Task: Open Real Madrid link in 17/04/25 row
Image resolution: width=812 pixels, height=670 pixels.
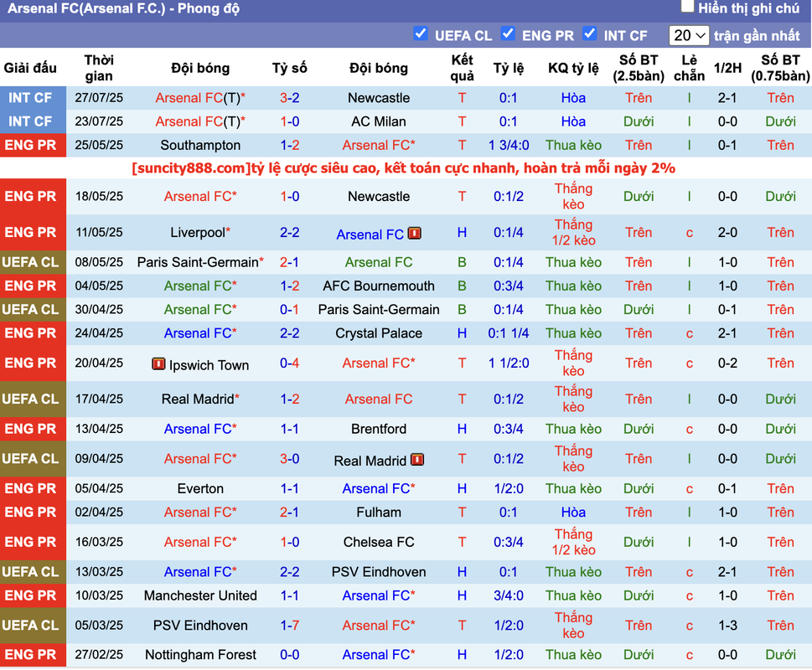Action: point(198,399)
